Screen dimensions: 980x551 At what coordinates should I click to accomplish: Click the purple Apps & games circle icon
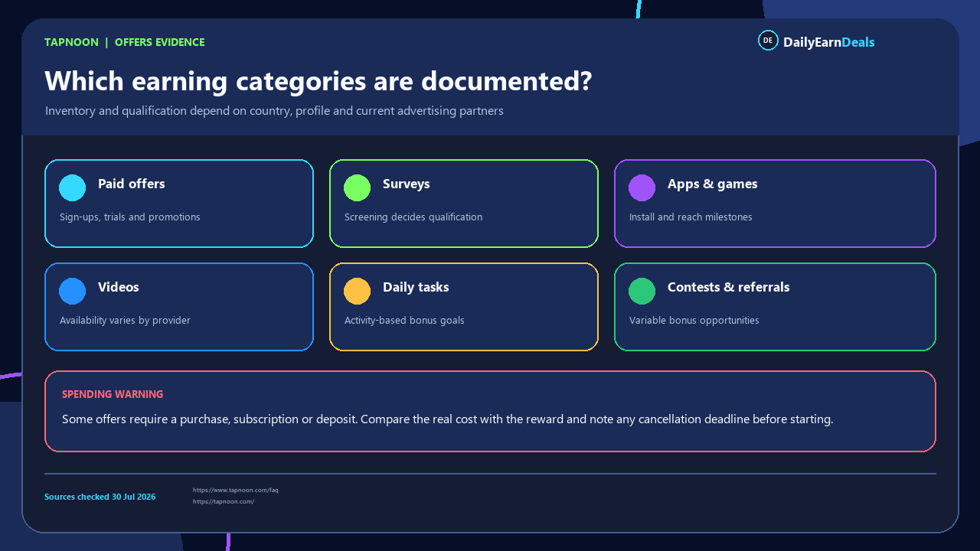coord(642,187)
